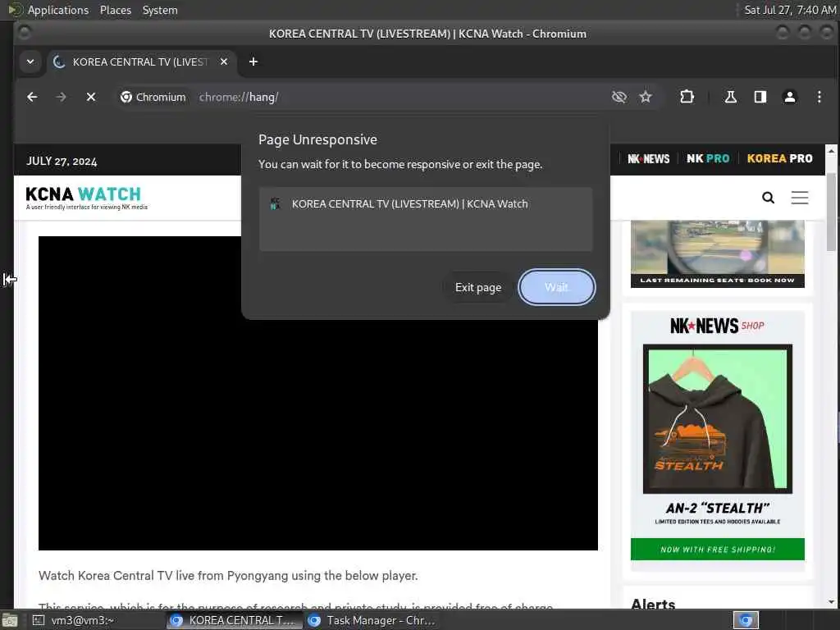Click the site search magnifier icon

tap(768, 198)
